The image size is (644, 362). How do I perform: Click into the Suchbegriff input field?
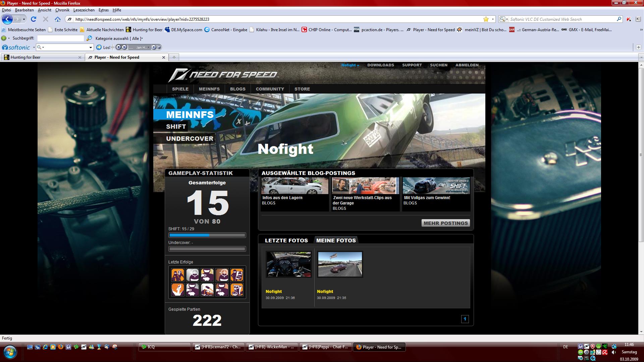(x=60, y=38)
